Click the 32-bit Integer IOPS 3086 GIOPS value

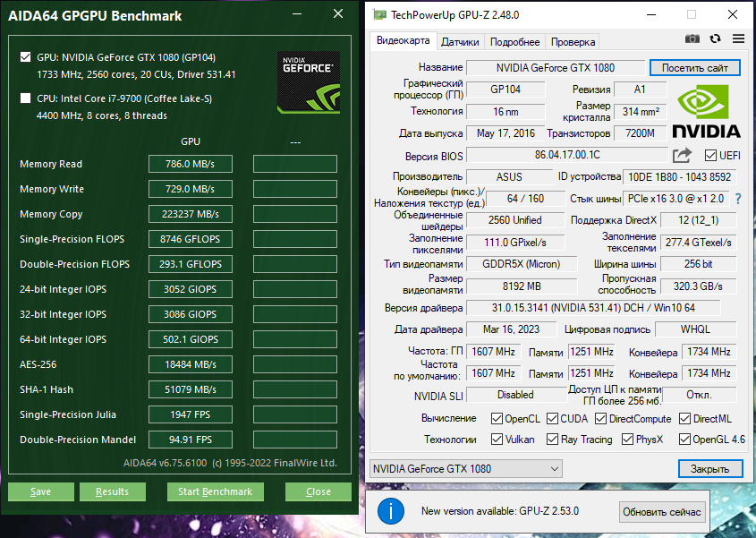point(190,314)
